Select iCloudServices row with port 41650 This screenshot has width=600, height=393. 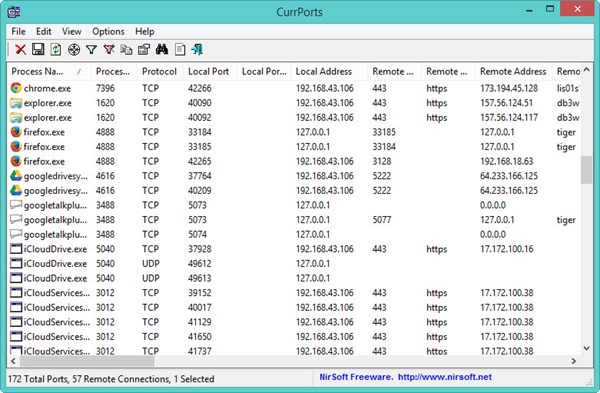(x=294, y=336)
